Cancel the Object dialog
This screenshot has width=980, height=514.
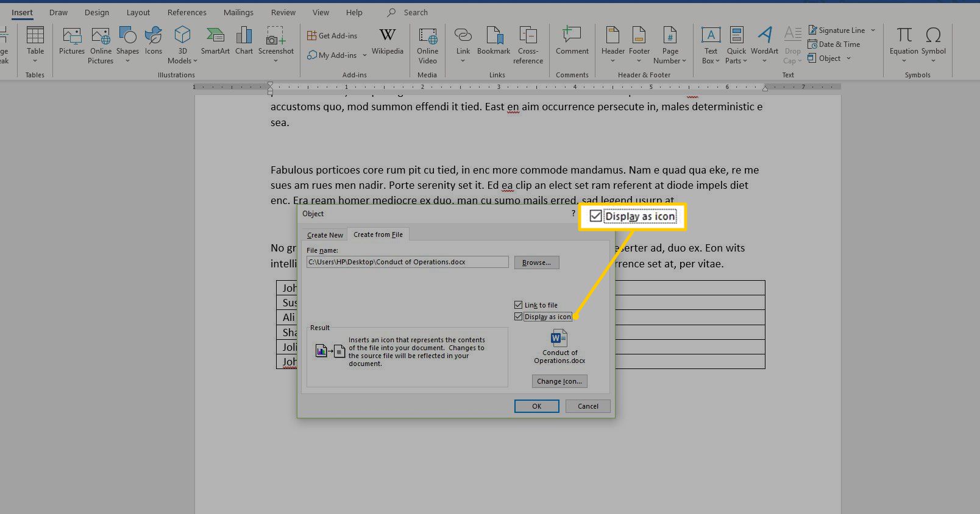click(x=588, y=406)
